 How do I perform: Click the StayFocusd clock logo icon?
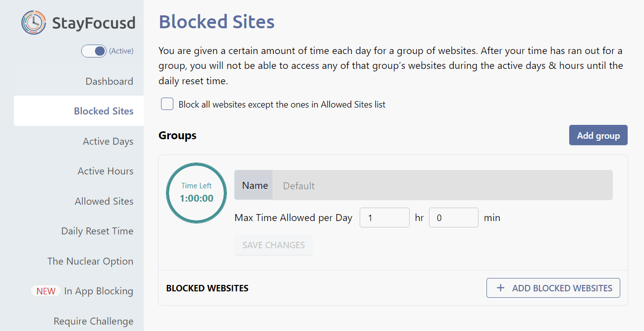(x=34, y=23)
